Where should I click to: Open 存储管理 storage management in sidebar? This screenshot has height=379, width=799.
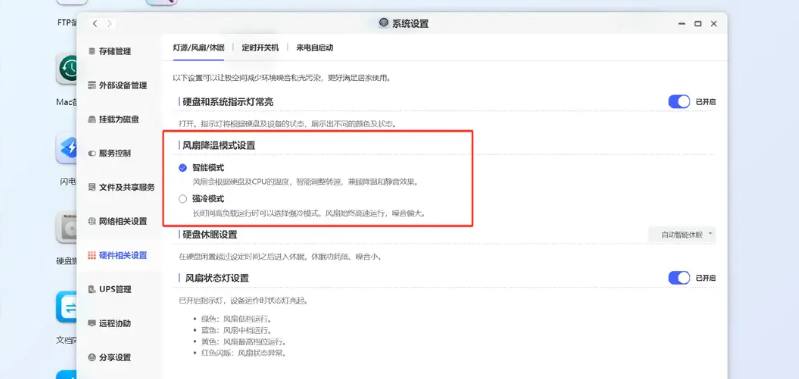coord(110,51)
